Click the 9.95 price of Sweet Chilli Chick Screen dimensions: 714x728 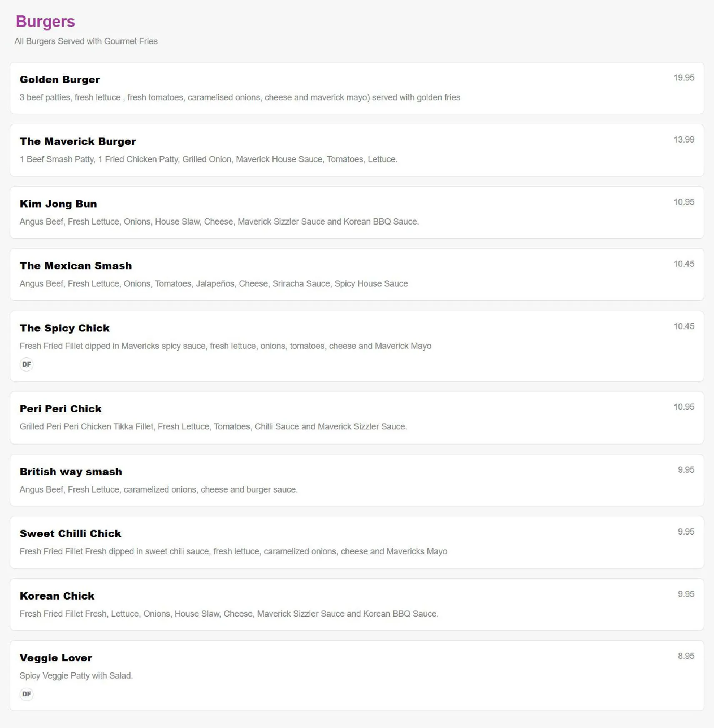686,532
